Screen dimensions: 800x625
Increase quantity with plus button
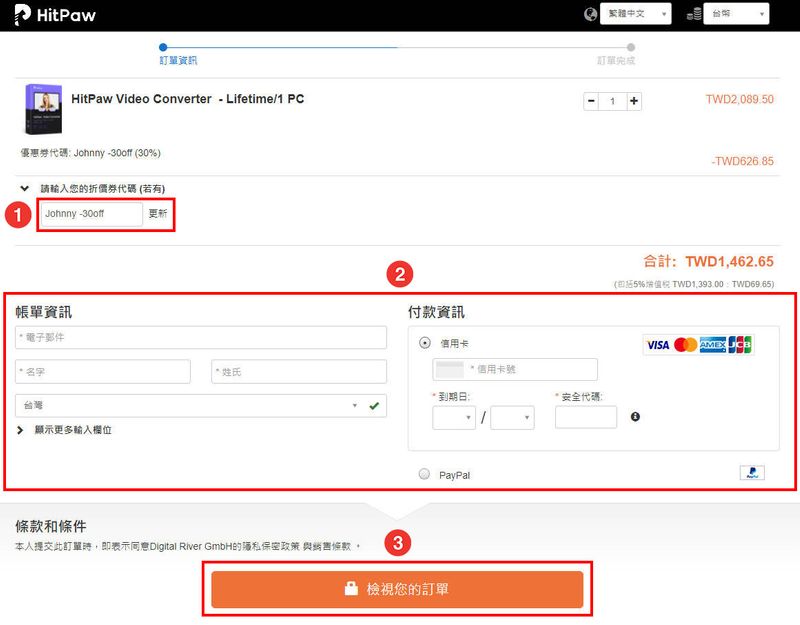(x=634, y=101)
